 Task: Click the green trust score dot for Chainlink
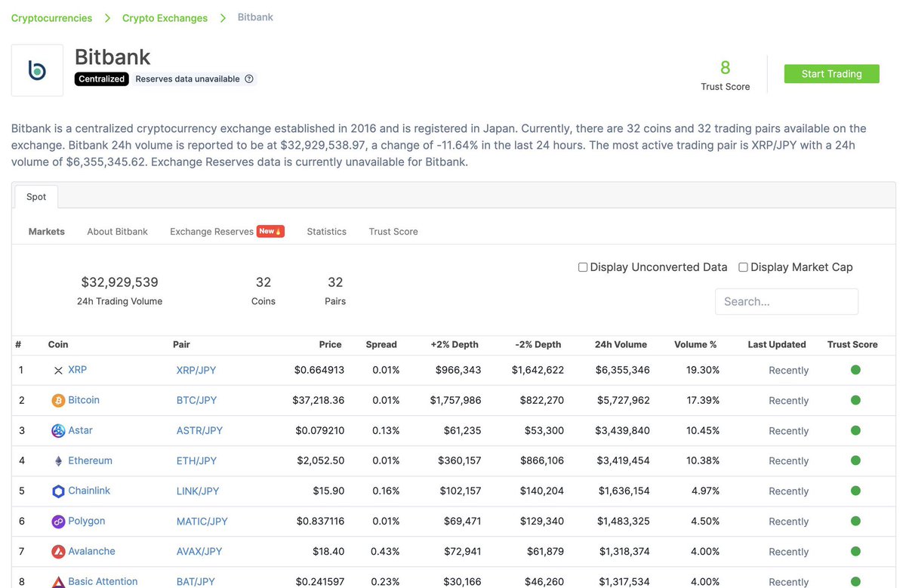pyautogui.click(x=855, y=491)
